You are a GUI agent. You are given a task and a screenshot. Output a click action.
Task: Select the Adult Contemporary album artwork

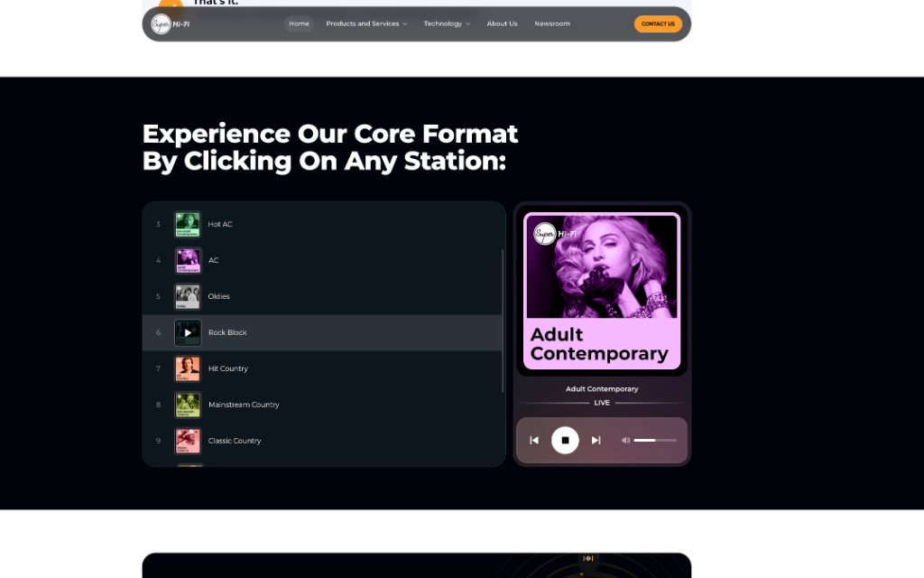click(602, 265)
